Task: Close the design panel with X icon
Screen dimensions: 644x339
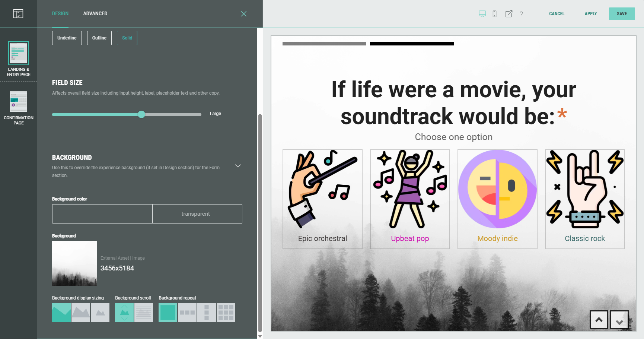Action: tap(243, 14)
